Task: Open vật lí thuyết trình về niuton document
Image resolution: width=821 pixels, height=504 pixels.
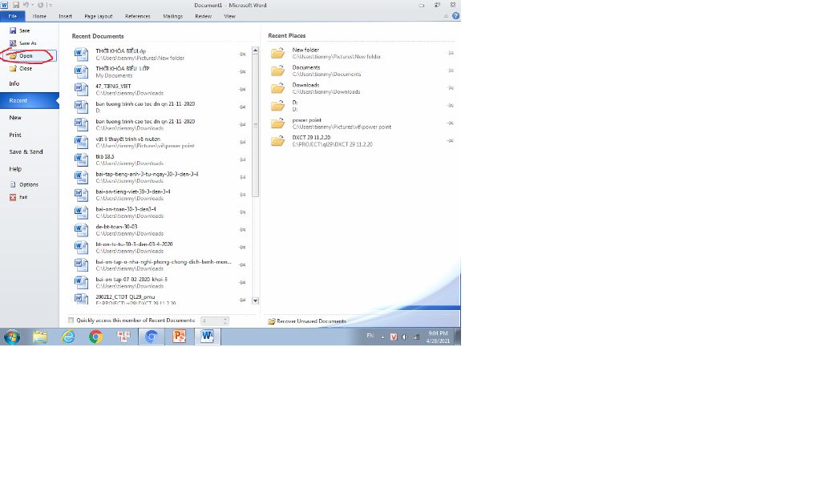Action: coord(160,143)
